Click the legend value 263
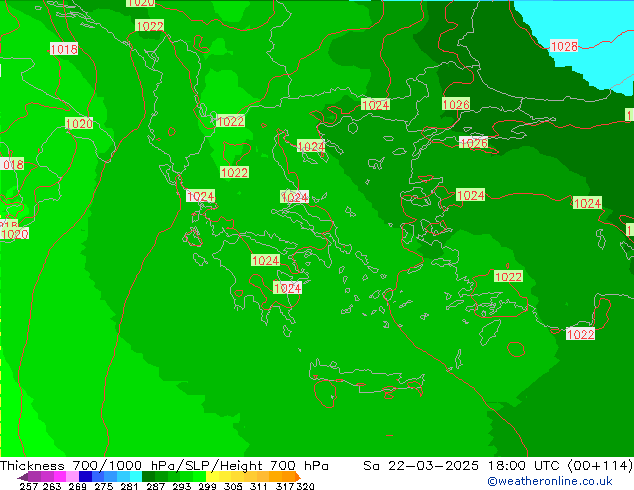 tap(52, 486)
